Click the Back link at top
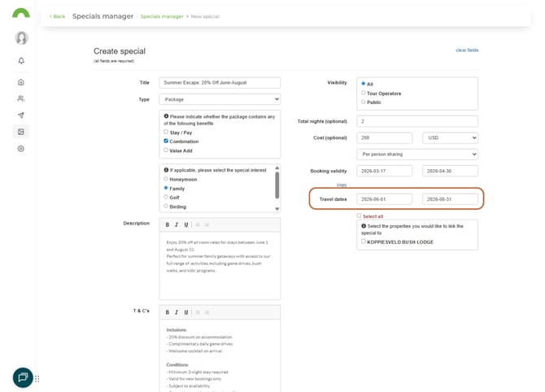The image size is (545, 392). [57, 16]
